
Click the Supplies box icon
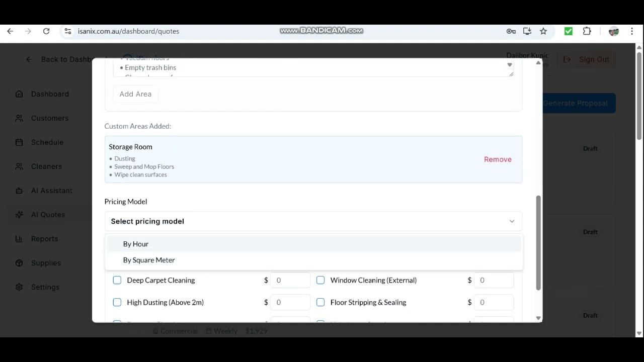click(19, 263)
